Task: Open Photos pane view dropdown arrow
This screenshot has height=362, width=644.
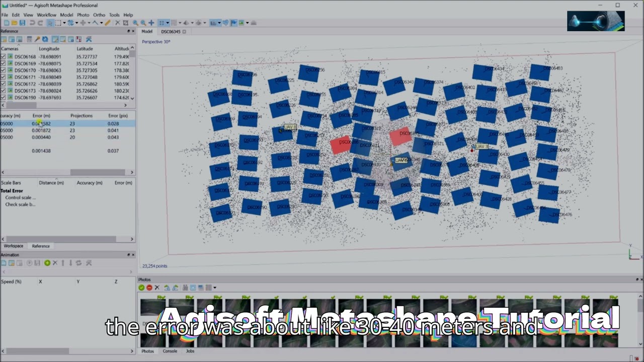Action: 215,288
